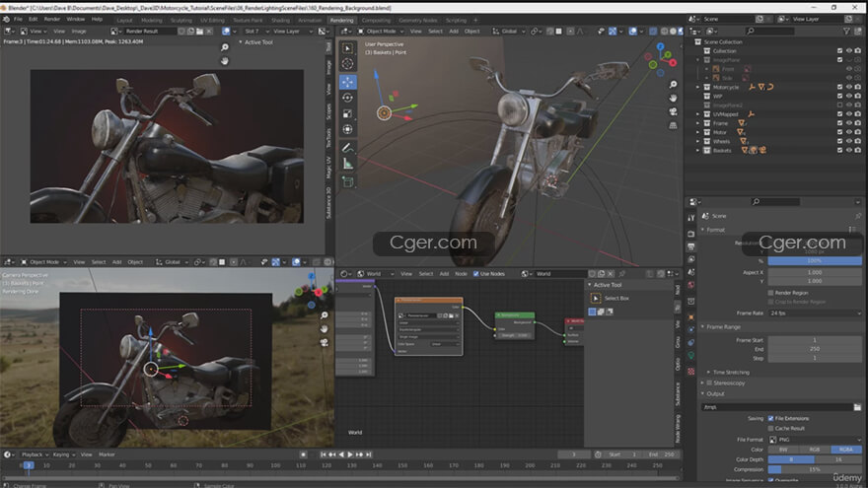Viewport: 868px width, 488px height.
Task: Open the Slot 7 dropdown in image editor
Action: (255, 31)
